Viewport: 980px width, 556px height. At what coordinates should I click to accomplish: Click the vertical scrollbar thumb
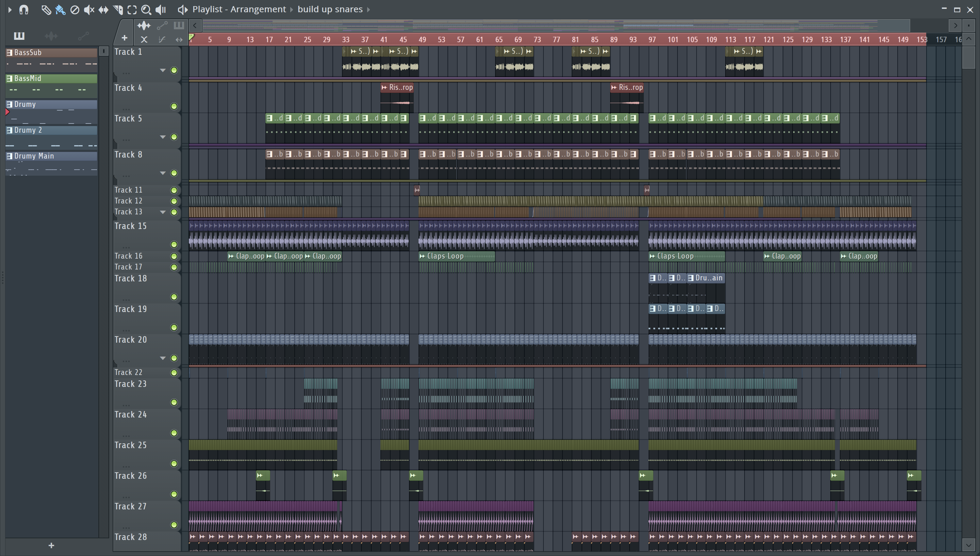tap(969, 57)
